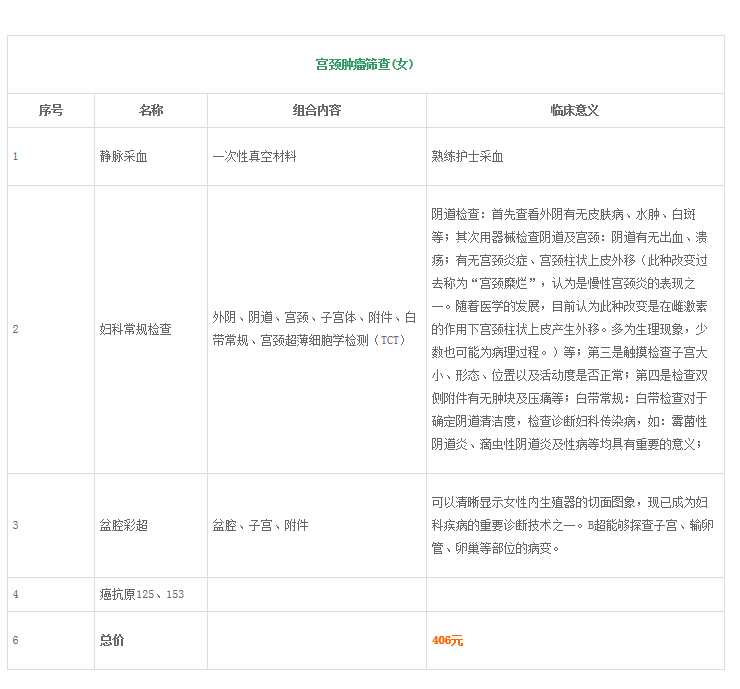This screenshot has height=689, width=740.
Task: Click row number 1 in 静脉采血 row
Action: pos(16,156)
